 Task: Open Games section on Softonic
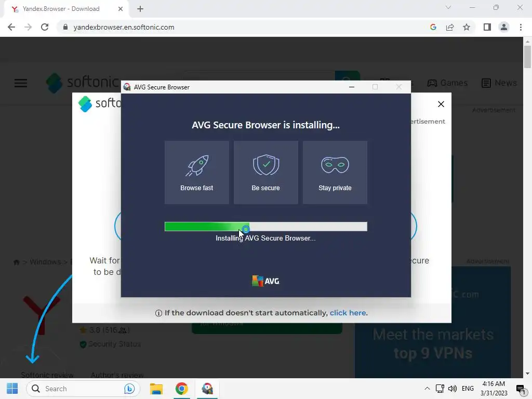[x=447, y=83]
